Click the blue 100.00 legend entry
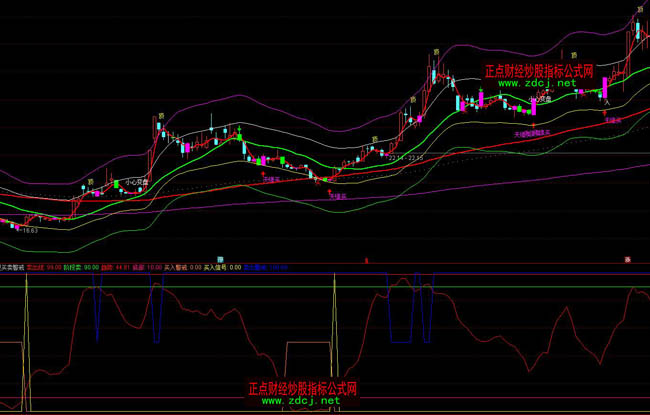This screenshot has height=415, width=650. tap(266, 267)
